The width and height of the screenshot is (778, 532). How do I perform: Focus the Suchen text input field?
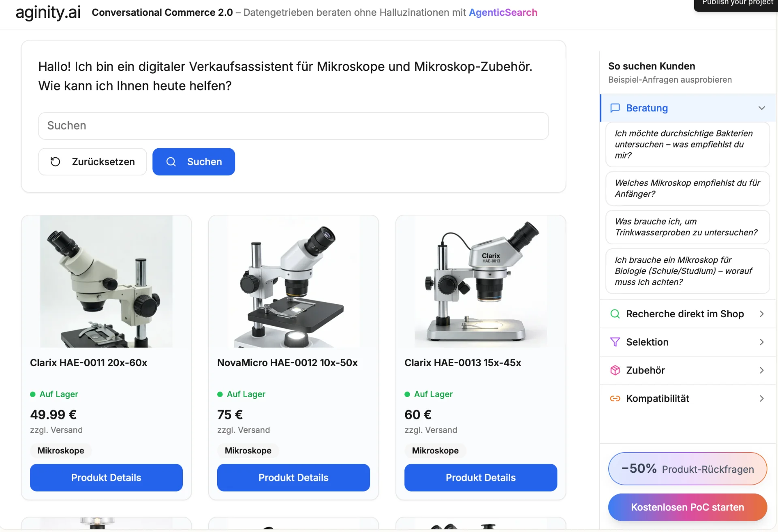(x=293, y=126)
